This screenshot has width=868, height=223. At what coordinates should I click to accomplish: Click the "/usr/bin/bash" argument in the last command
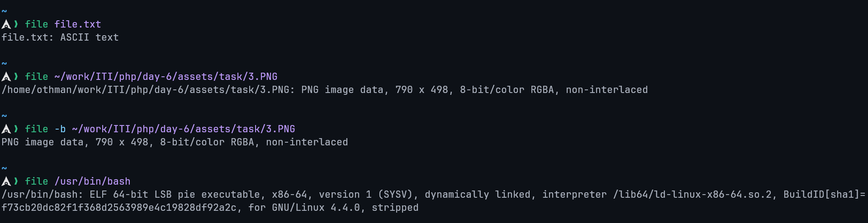[92, 181]
